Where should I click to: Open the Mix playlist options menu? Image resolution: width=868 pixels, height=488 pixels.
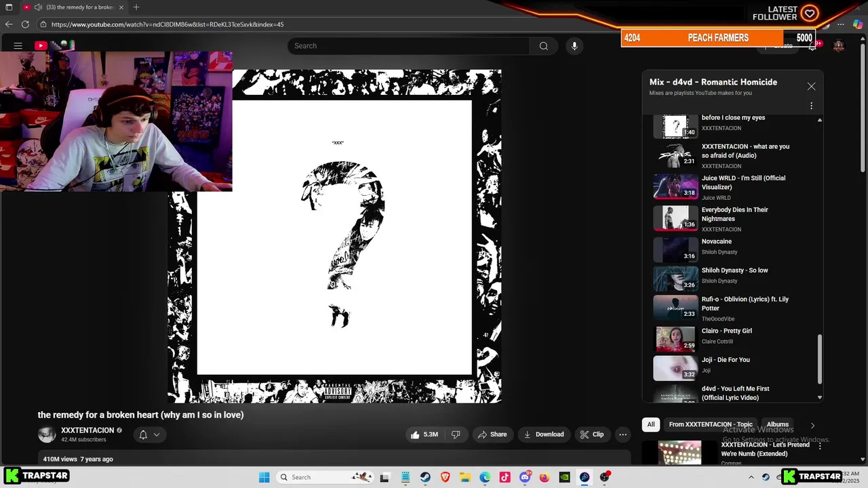[x=811, y=106]
